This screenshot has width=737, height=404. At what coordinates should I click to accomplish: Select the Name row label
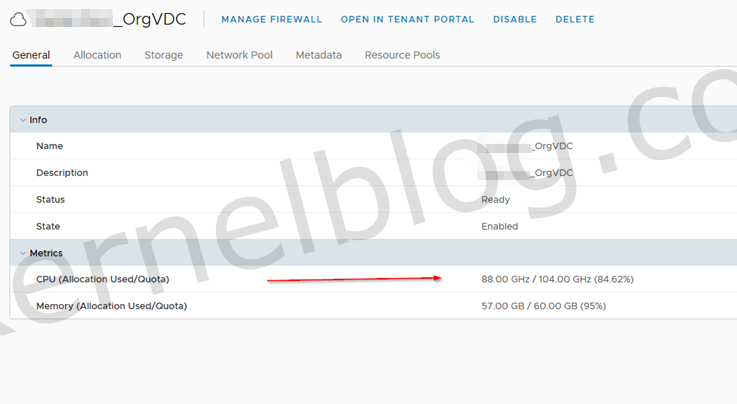(x=49, y=146)
